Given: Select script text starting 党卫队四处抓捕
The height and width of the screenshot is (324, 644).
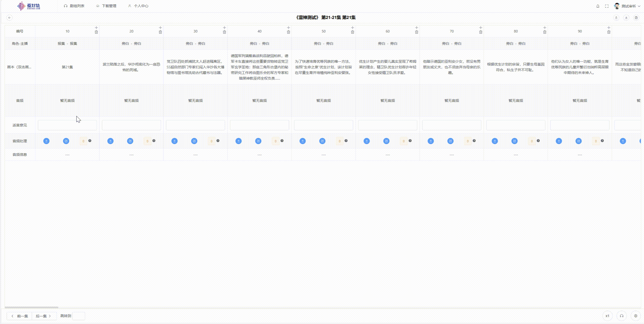Looking at the screenshot, I should (x=195, y=67).
